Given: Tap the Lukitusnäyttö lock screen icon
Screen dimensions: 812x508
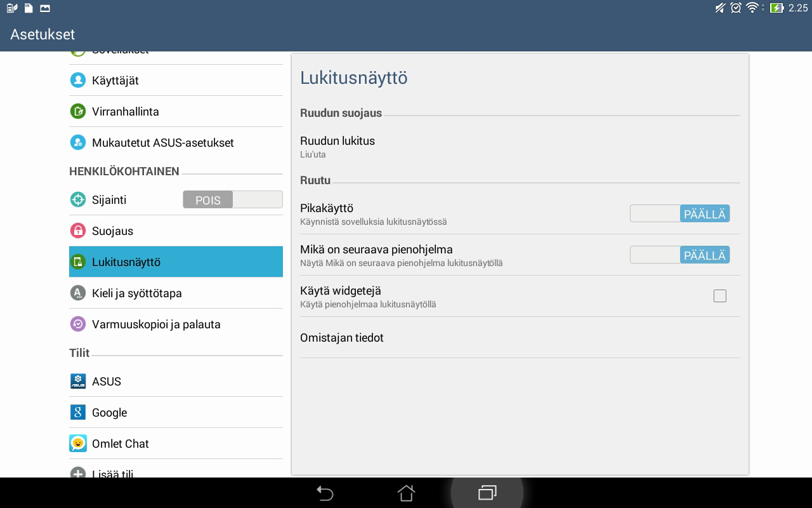Looking at the screenshot, I should pyautogui.click(x=77, y=262).
